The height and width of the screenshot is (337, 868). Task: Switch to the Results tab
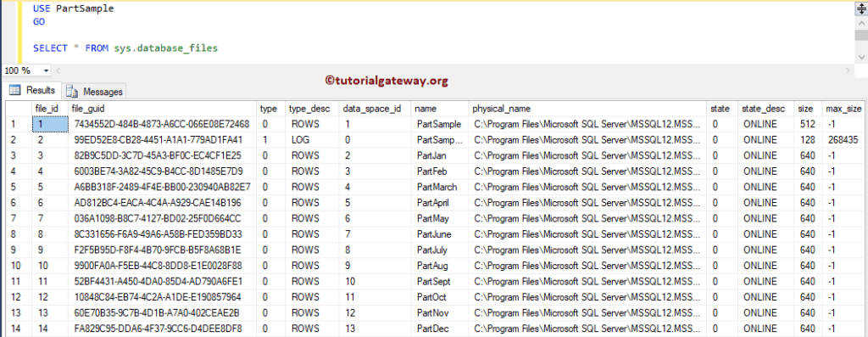[x=32, y=90]
